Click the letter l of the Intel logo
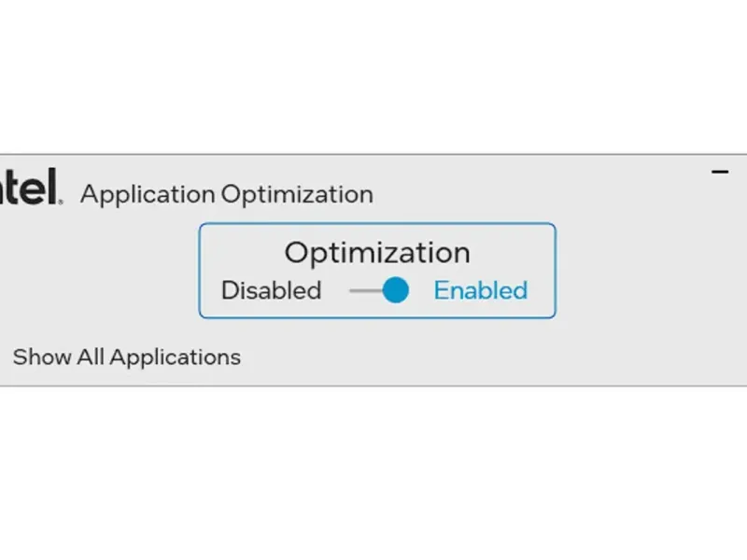 click(53, 186)
